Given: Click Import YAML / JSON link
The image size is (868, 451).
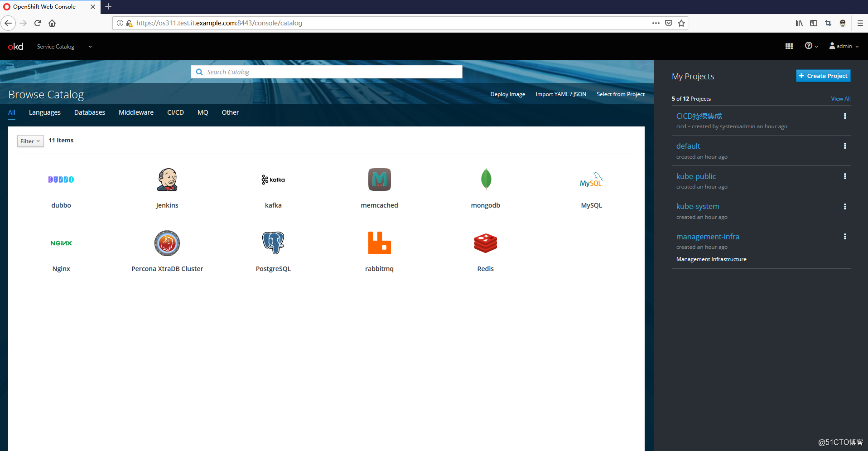Looking at the screenshot, I should tap(561, 94).
